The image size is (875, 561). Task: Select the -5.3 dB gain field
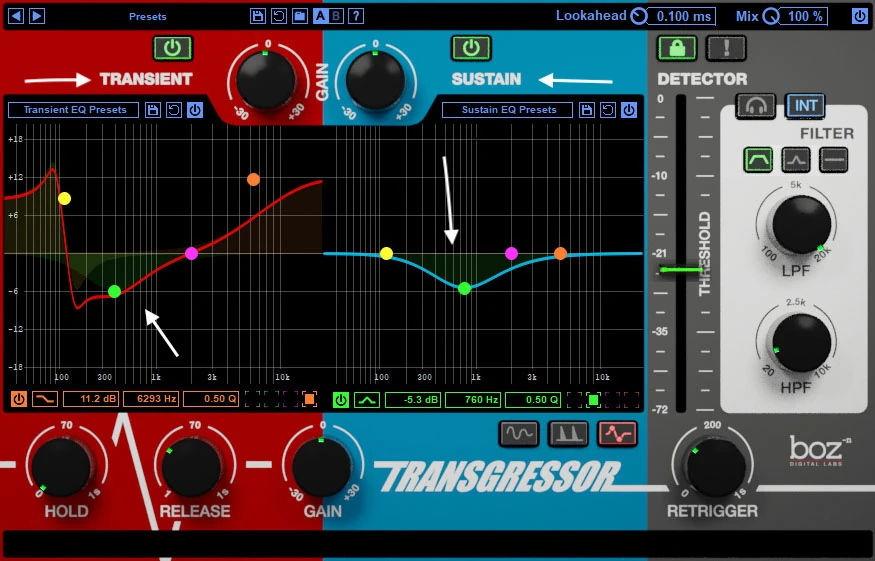413,400
